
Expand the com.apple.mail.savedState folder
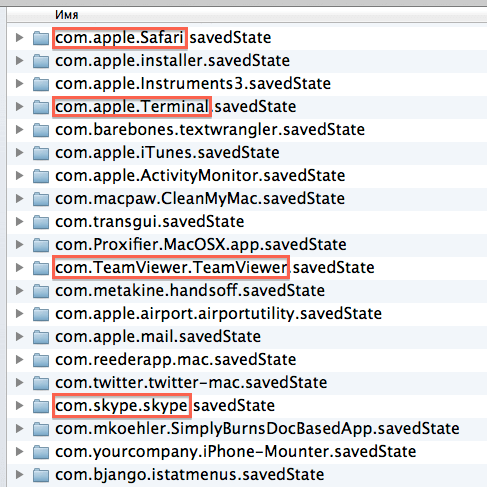[x=19, y=336]
